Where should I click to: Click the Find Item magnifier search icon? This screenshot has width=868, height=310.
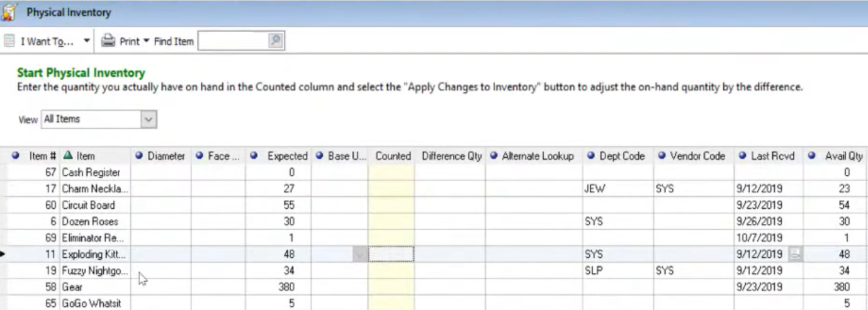pyautogui.click(x=275, y=41)
